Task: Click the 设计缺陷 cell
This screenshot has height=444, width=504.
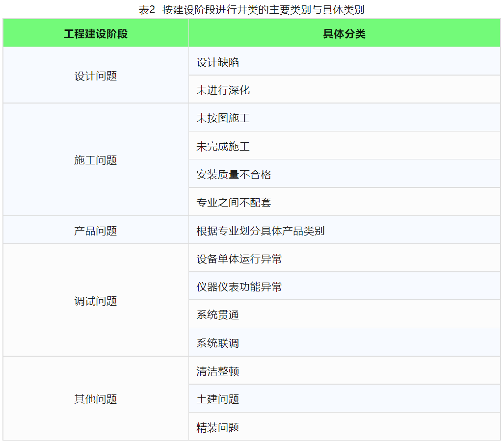Action: 218,62
